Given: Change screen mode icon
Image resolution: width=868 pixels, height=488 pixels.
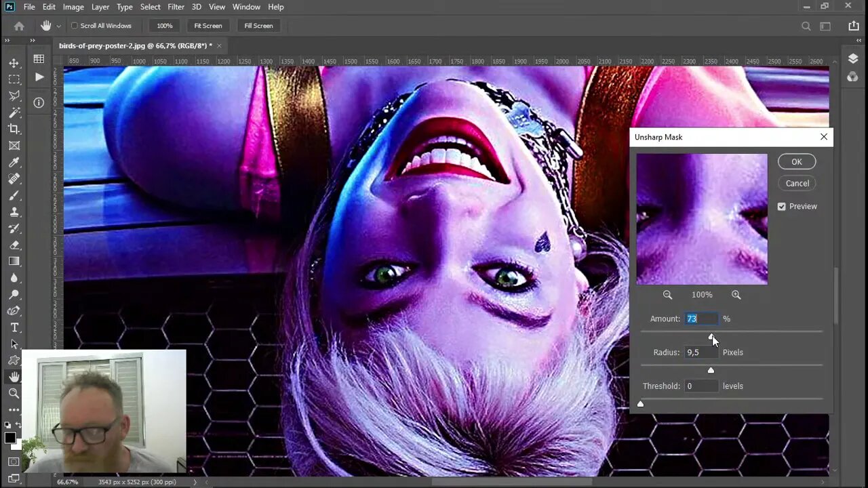Looking at the screenshot, I should coord(14,478).
